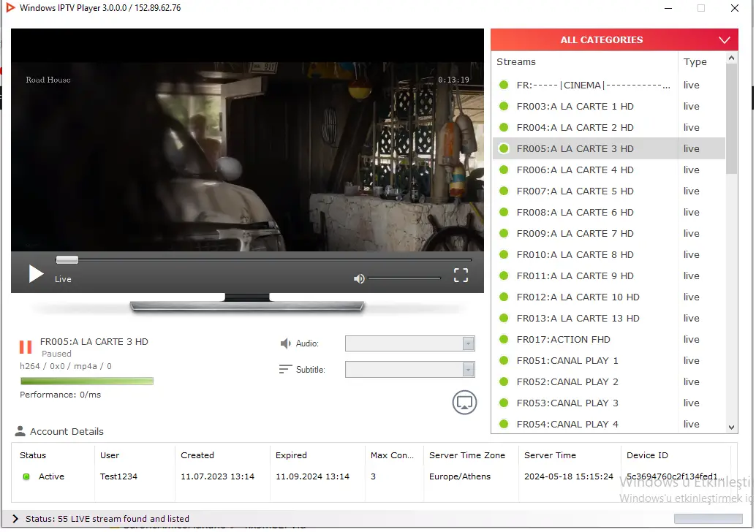This screenshot has width=756, height=532.
Task: Click the play button in the video player
Action: [x=36, y=274]
